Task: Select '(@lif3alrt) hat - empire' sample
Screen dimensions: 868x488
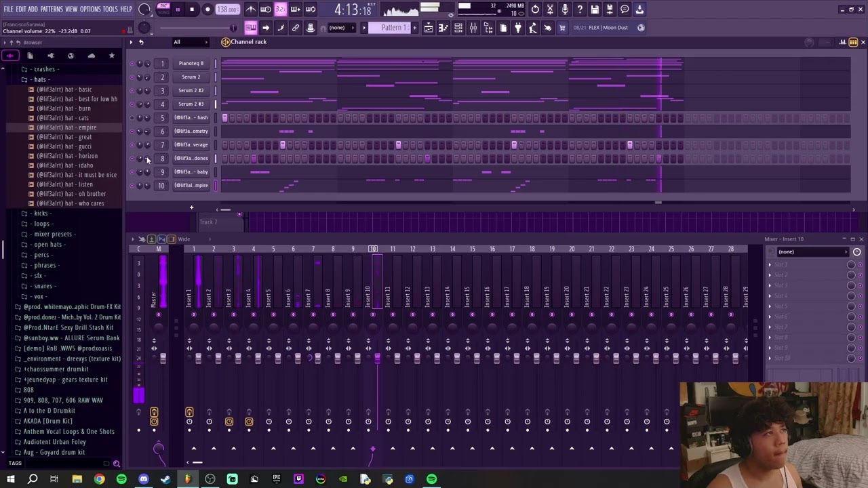Action: [66, 127]
